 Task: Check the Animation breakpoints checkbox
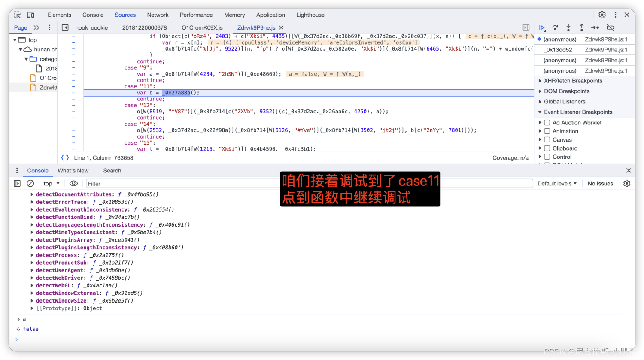pyautogui.click(x=546, y=131)
